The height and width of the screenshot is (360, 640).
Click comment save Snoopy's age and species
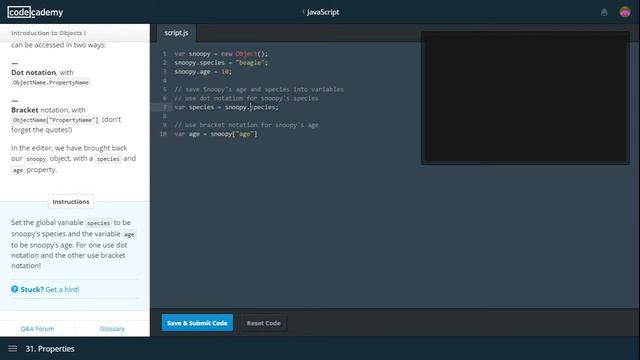(259, 89)
